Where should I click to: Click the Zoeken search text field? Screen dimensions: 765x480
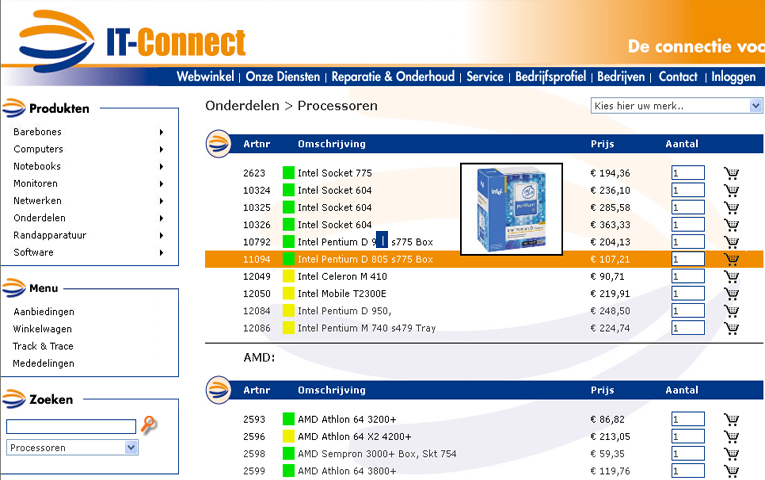click(71, 426)
